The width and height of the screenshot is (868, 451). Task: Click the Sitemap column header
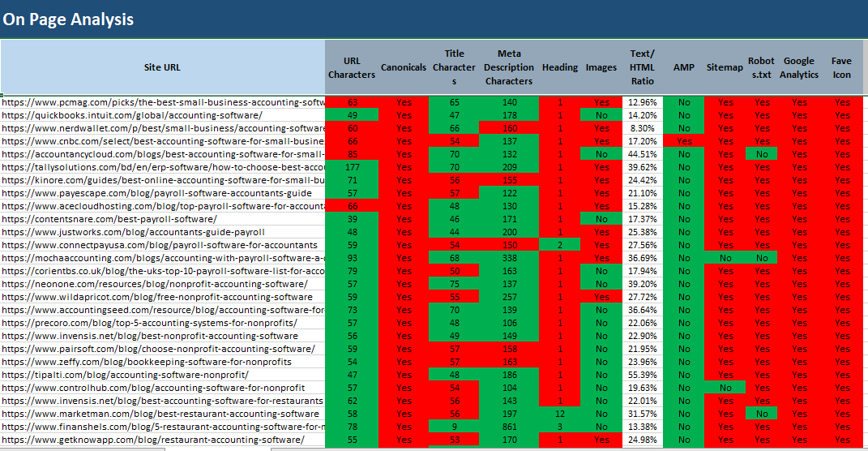[x=725, y=67]
